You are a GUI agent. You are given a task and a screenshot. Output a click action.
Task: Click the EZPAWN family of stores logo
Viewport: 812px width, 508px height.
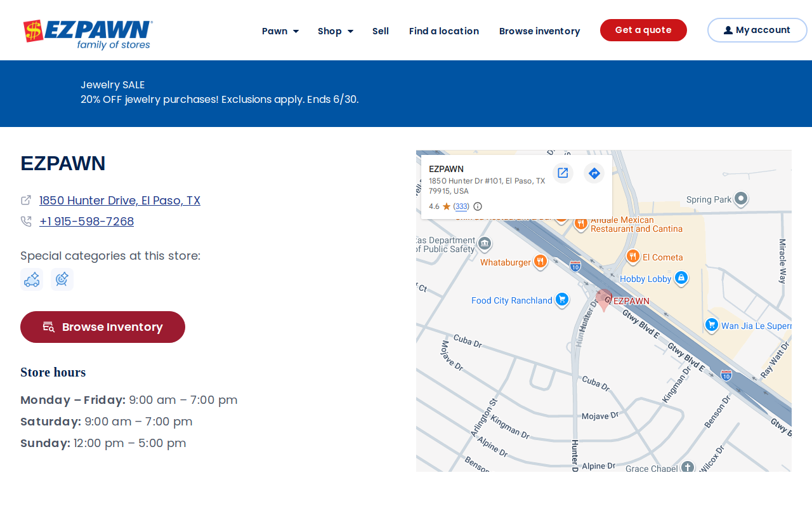click(x=88, y=34)
